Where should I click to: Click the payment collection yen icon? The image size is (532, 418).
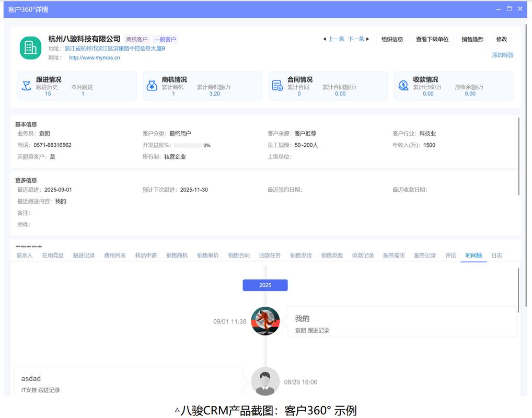[x=403, y=86]
